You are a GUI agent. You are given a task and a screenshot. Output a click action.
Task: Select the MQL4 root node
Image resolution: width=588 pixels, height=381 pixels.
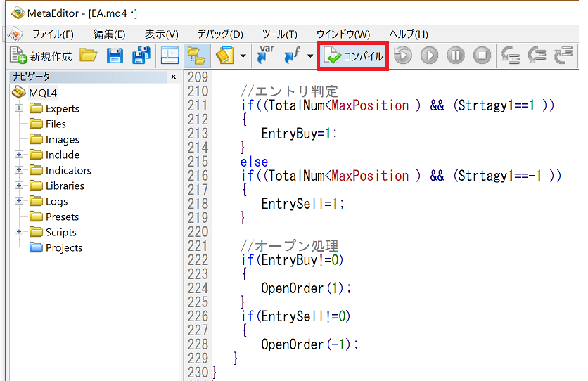(43, 93)
